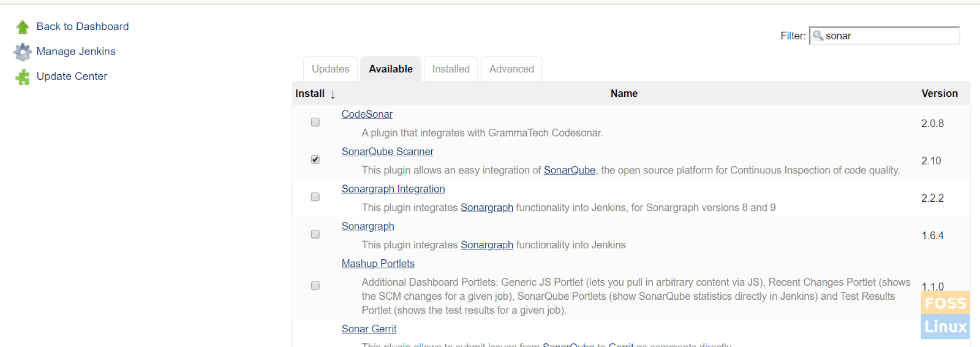This screenshot has height=347, width=980.
Task: Open Back to Dashboard link
Action: click(83, 26)
